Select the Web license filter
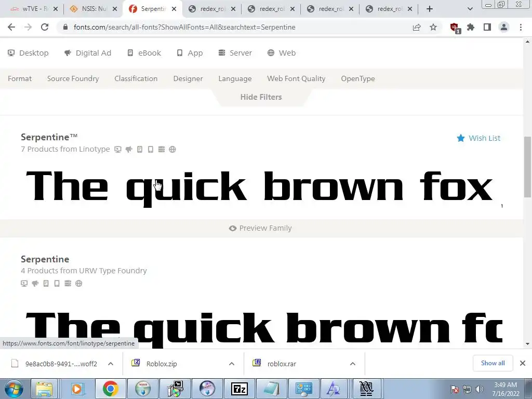This screenshot has height=399, width=532. click(282, 53)
